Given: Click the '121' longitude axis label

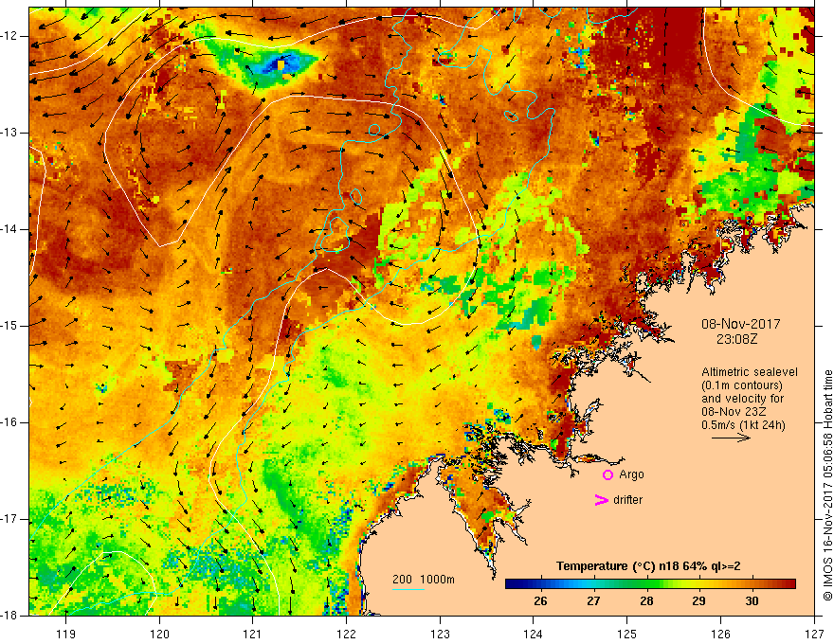Looking at the screenshot, I should coord(253,634).
